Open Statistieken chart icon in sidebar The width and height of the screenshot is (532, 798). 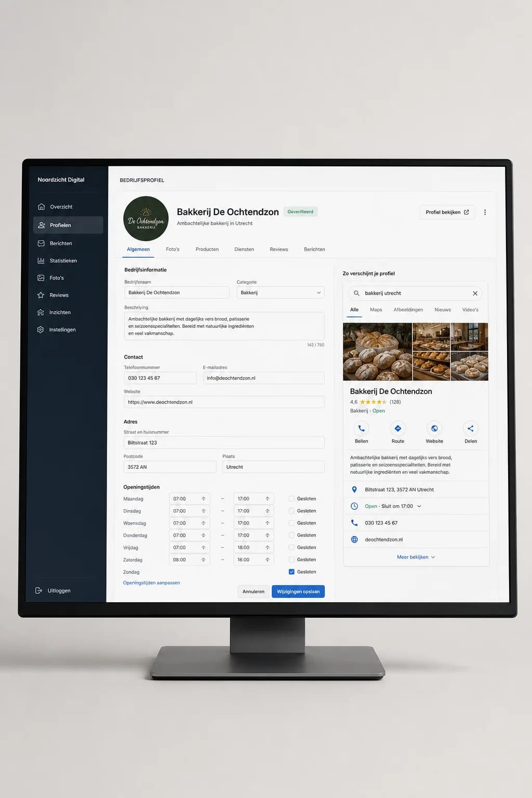pos(41,260)
